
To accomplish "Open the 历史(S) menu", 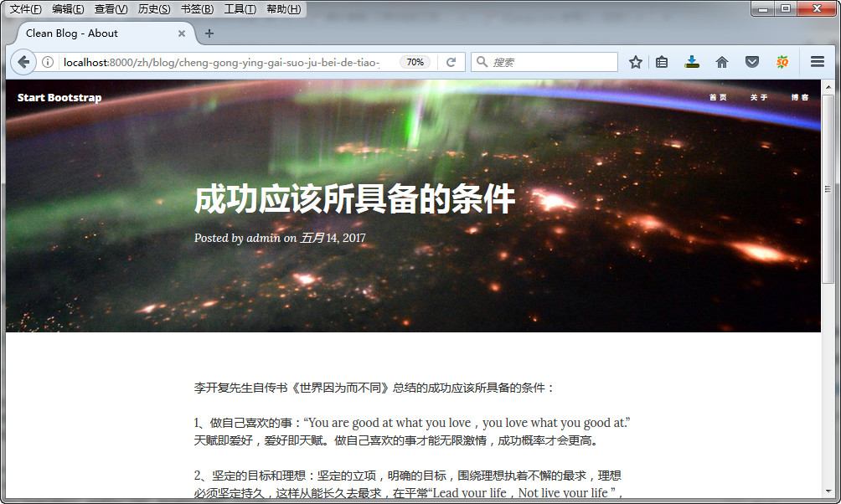I will pyautogui.click(x=154, y=9).
